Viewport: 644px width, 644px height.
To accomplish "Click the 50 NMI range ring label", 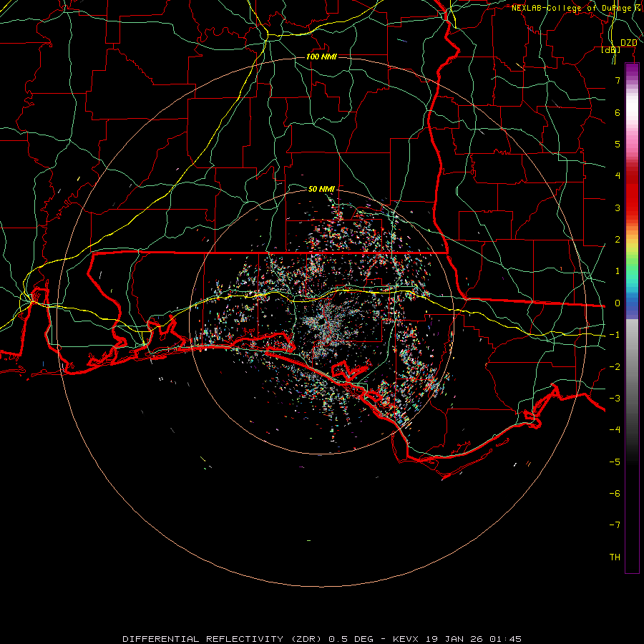I will [321, 189].
